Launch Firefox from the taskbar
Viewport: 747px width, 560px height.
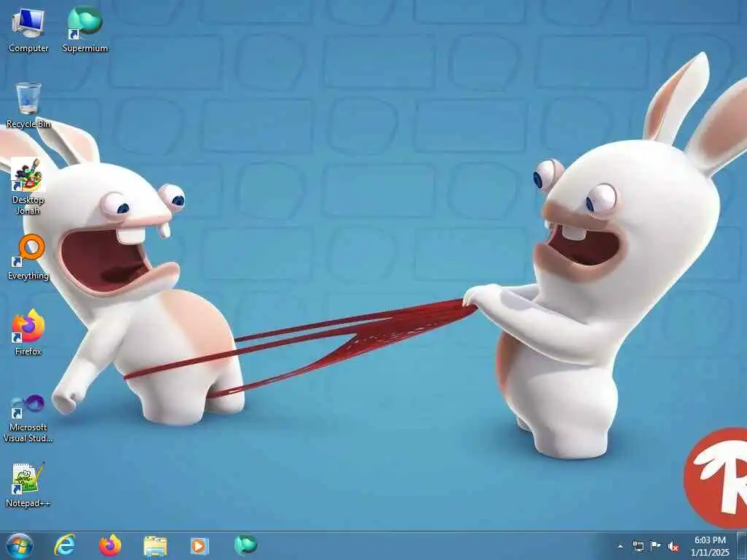(x=110, y=545)
